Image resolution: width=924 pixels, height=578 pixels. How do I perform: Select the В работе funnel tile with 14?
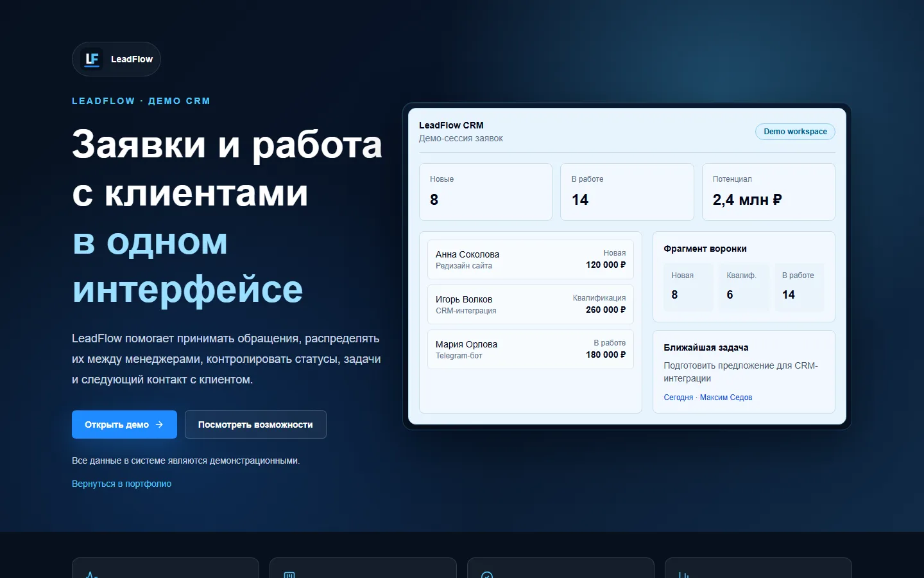[800, 287]
